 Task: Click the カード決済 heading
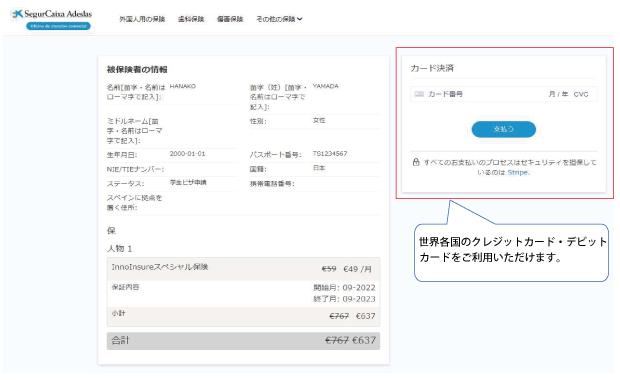432,68
